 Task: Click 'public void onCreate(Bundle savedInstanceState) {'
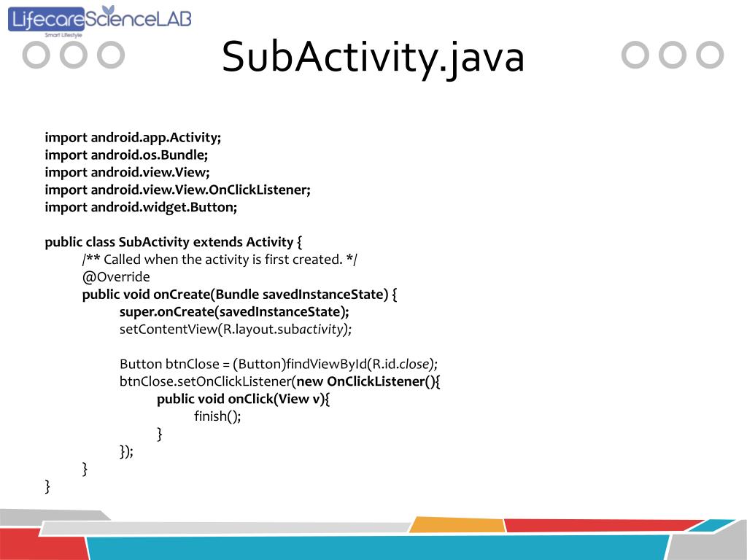[x=239, y=295]
